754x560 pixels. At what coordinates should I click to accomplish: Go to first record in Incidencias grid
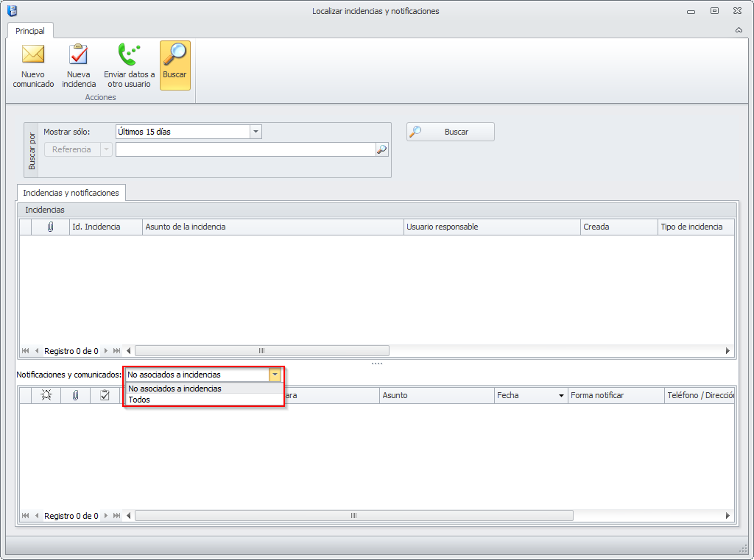tap(26, 351)
